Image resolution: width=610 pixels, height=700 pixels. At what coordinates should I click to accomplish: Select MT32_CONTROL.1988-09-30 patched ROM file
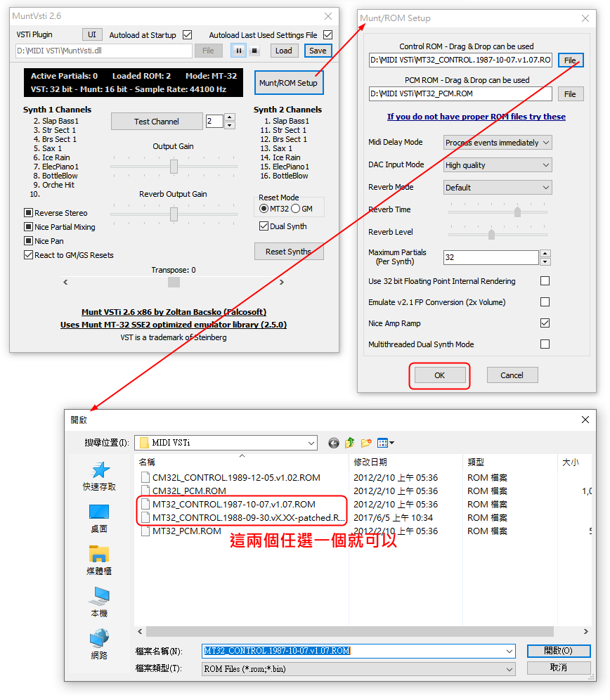[x=249, y=518]
